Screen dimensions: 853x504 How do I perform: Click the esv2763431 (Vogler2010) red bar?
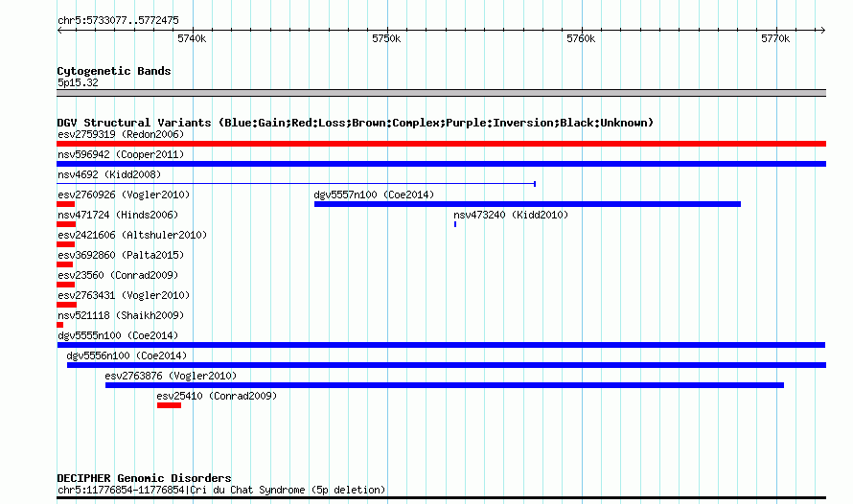(x=66, y=305)
